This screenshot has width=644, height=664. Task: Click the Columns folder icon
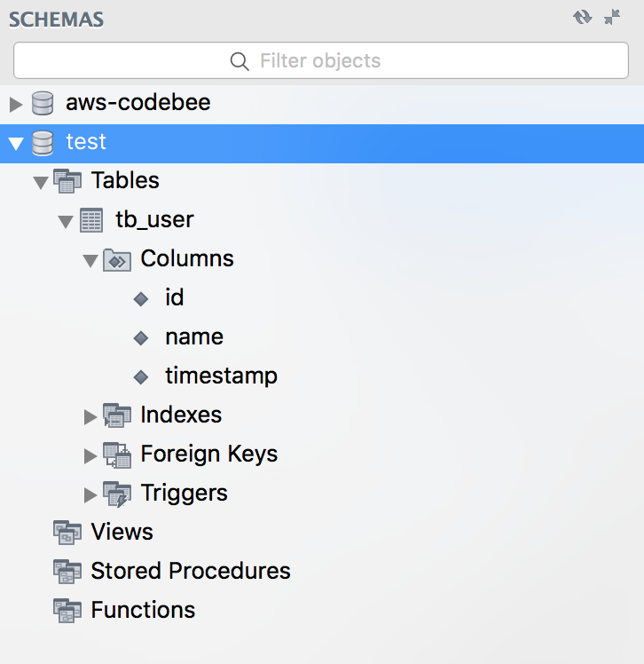tap(117, 259)
